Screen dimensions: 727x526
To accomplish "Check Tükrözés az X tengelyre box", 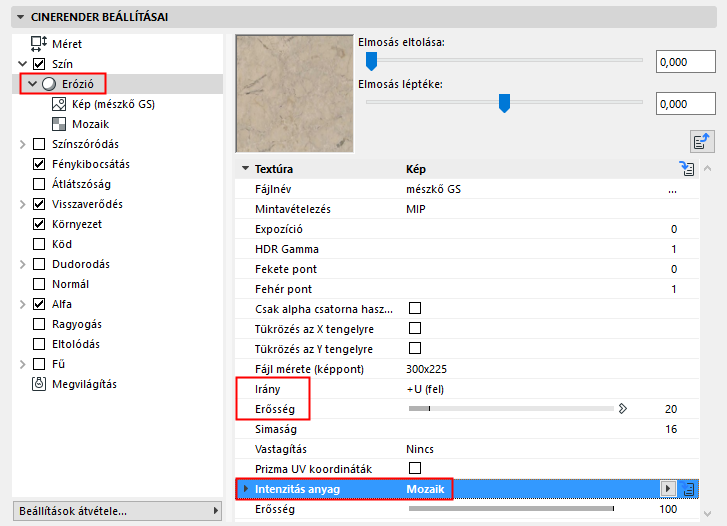I will pos(415,328).
